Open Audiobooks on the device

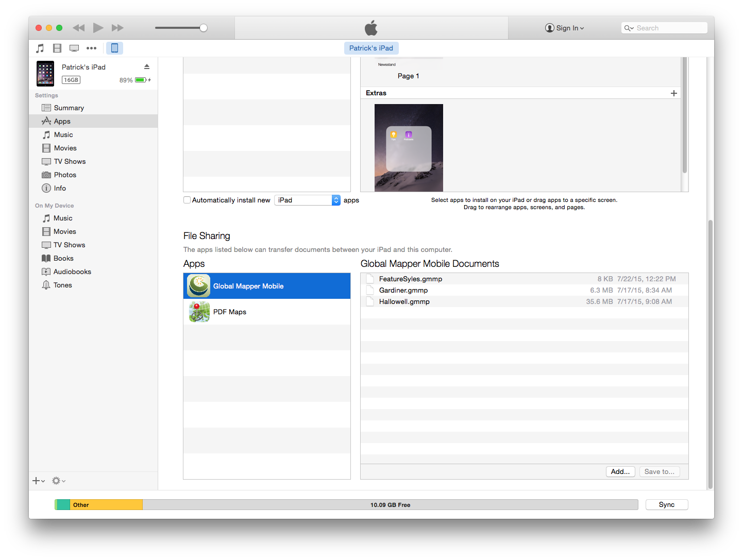pos(93,271)
